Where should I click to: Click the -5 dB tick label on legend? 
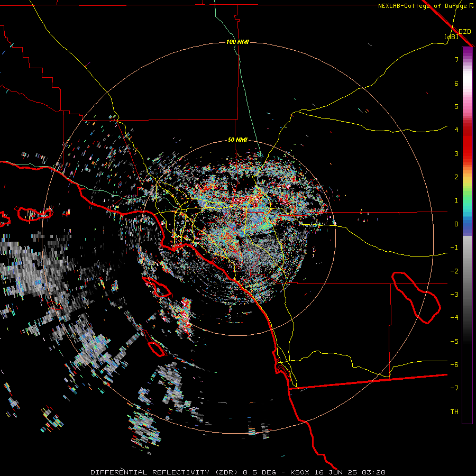click(x=454, y=342)
